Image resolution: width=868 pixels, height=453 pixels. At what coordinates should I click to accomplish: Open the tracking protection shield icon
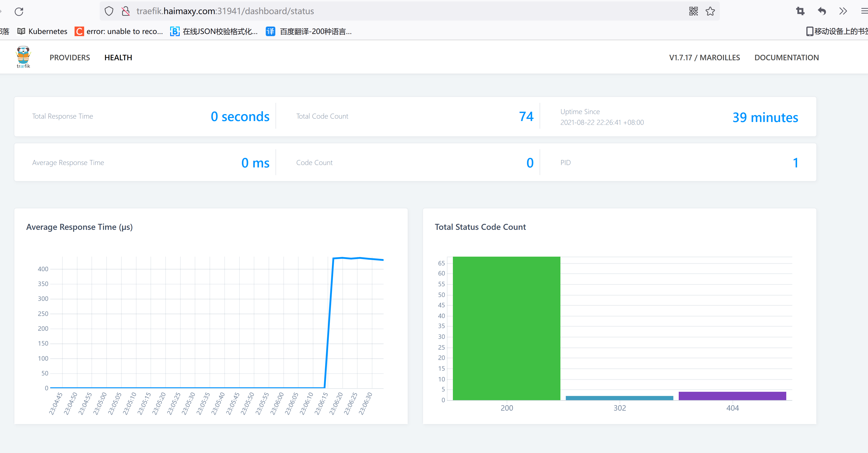tap(109, 11)
